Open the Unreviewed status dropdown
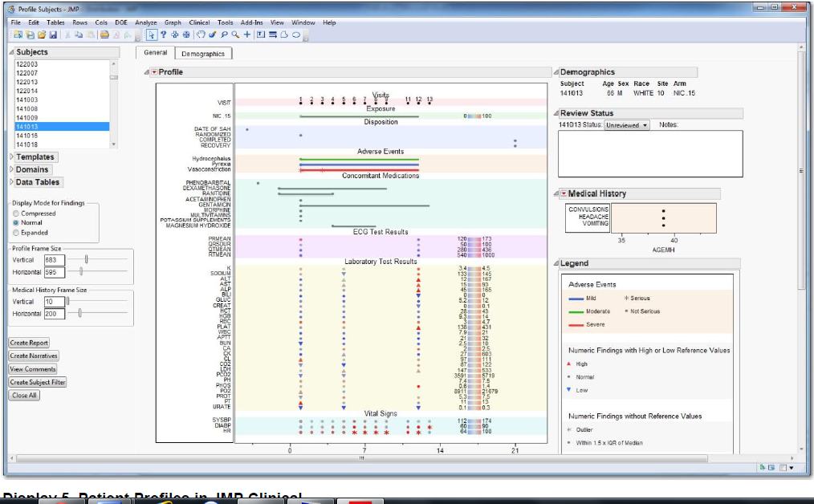Image resolution: width=814 pixels, height=504 pixels. tap(629, 124)
